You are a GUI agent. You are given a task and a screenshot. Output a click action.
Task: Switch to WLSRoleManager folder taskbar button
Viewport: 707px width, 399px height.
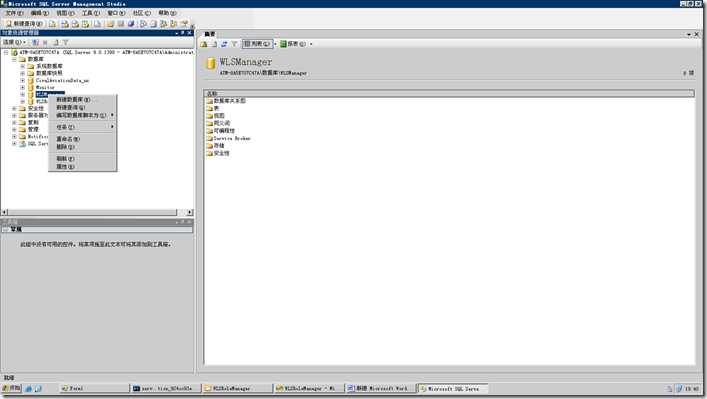tap(237, 388)
